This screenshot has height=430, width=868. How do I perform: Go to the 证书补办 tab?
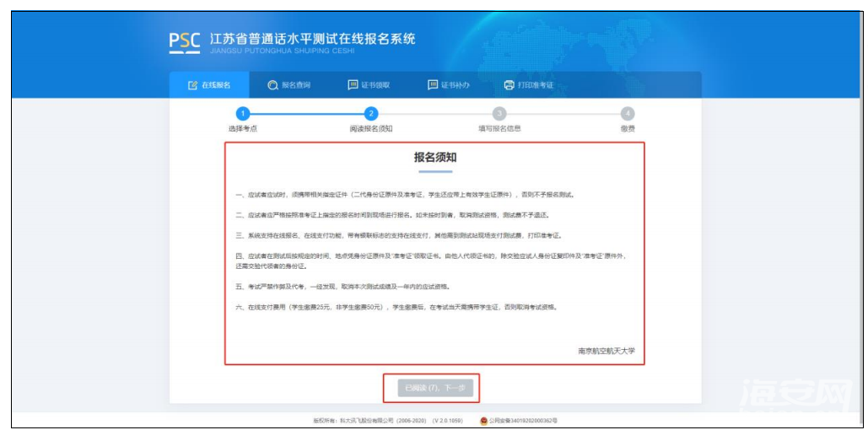[x=449, y=85]
